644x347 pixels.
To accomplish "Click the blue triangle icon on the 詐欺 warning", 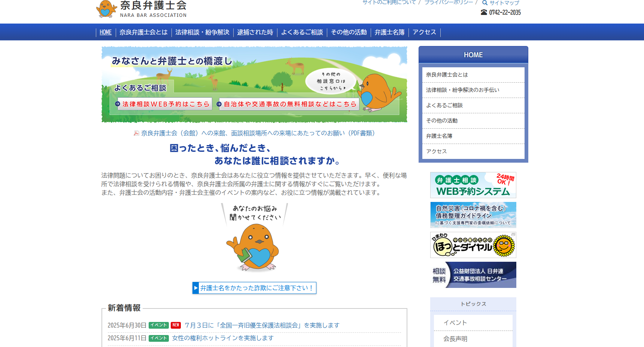I will 196,288.
